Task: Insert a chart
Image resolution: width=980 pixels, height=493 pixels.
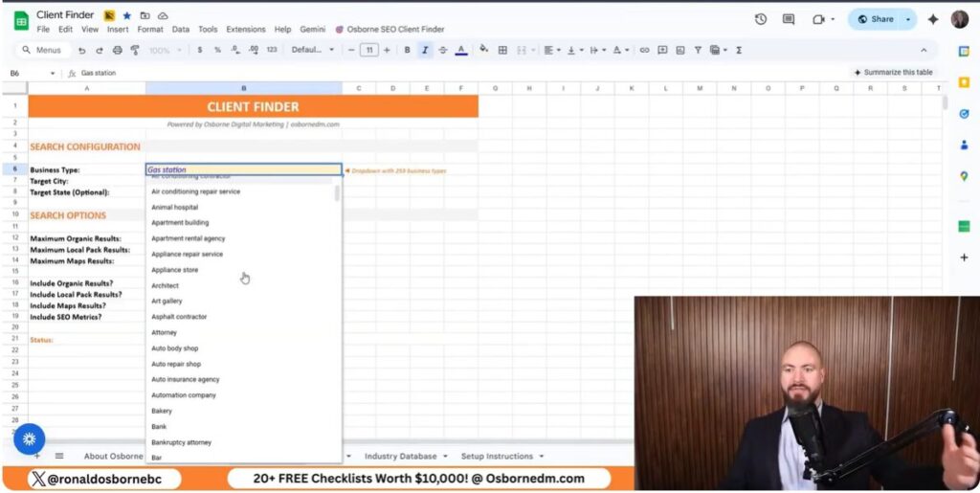Action: (680, 50)
